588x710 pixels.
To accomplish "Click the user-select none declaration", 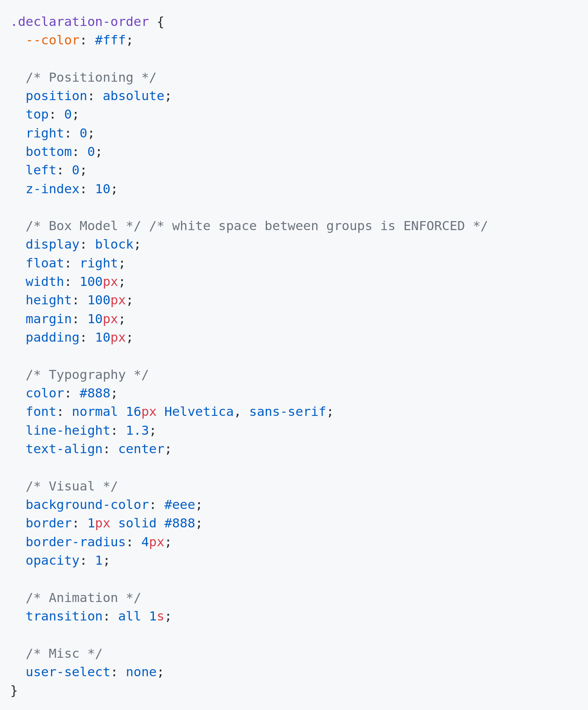I will click(95, 672).
